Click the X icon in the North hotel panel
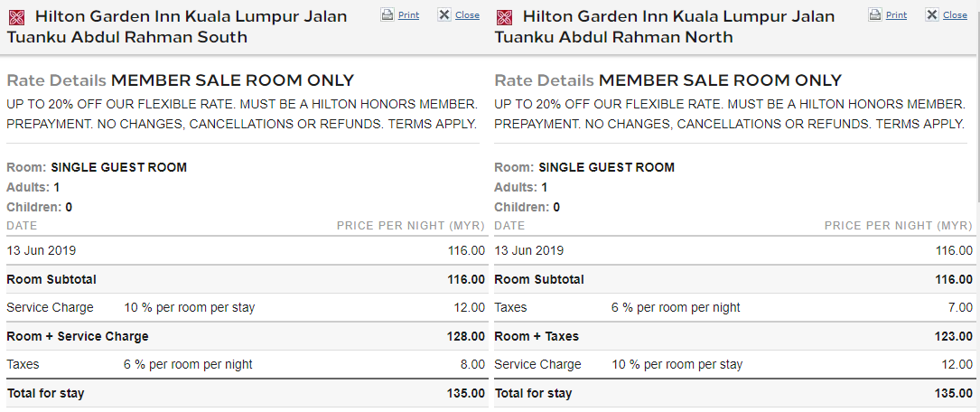980x412 pixels. 932,15
